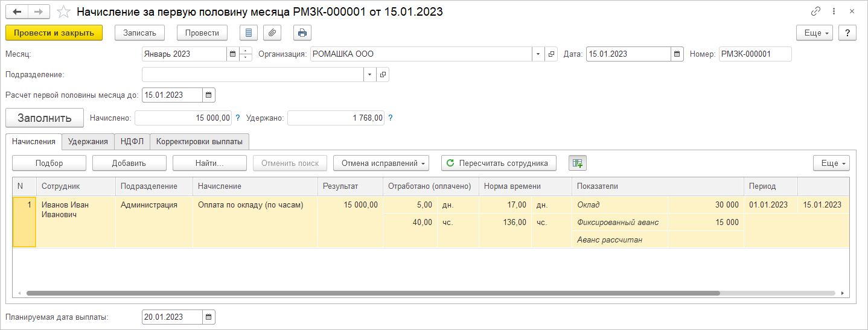This screenshot has height=330, width=868.
Task: Select the Оклад value 30 000
Action: pos(706,205)
